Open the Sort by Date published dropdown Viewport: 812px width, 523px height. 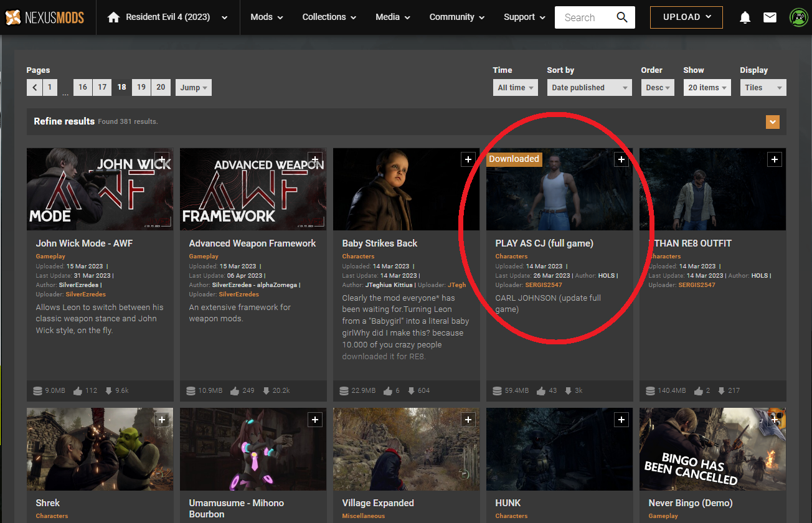tap(590, 88)
